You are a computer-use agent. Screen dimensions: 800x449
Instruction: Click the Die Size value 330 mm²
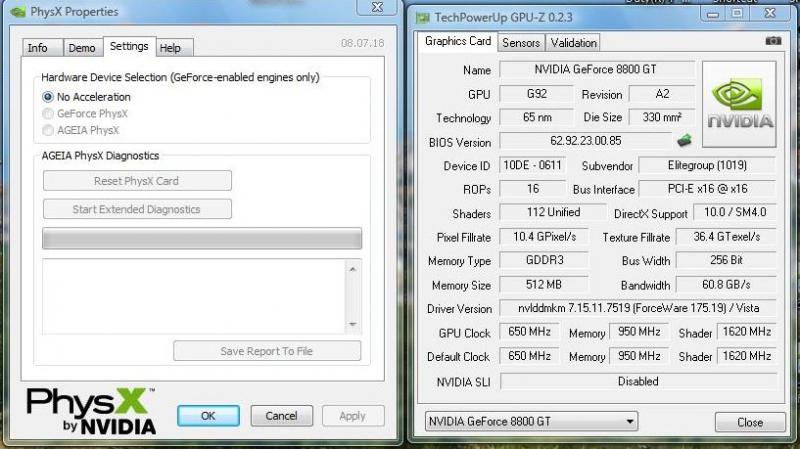click(662, 117)
